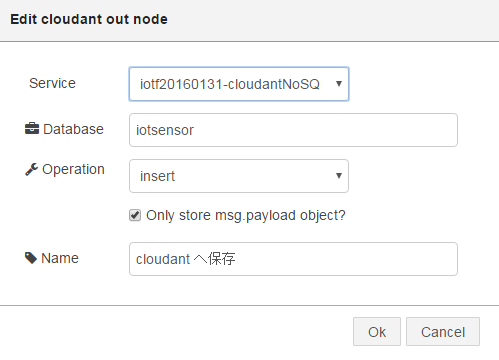499x360 pixels.
Task: Click the Operation label text
Action: click(73, 170)
